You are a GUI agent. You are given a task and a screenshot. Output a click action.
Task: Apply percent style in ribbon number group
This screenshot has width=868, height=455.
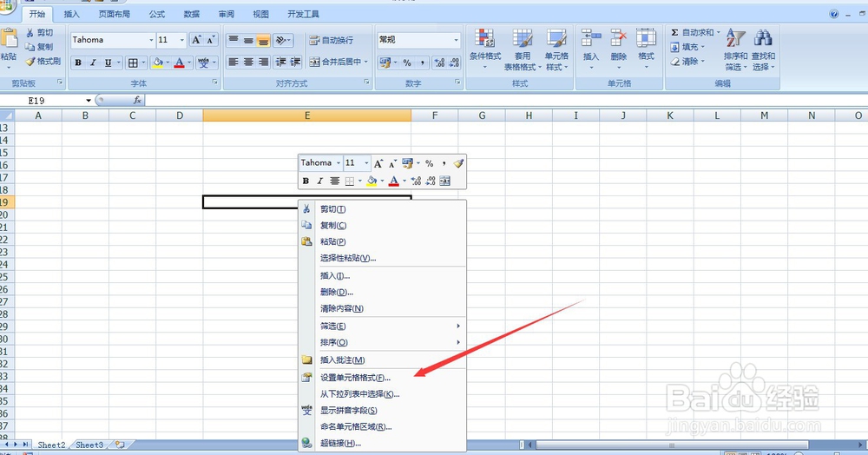[x=407, y=63]
